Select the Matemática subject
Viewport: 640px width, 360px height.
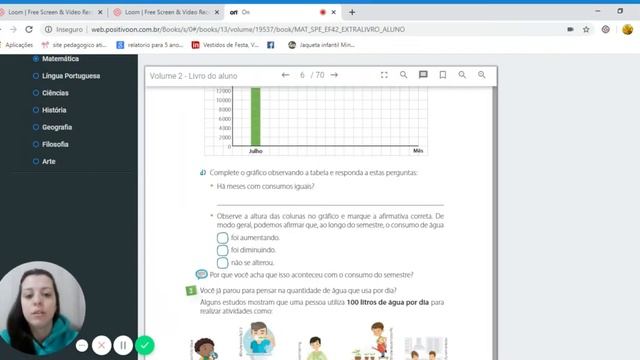(x=56, y=59)
